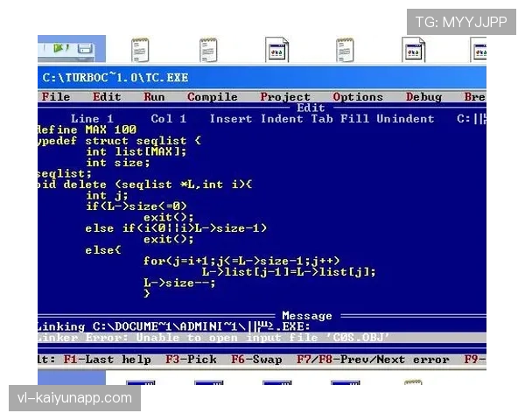
Task: Click F6-Swap in the bottom bar
Action: point(256,360)
